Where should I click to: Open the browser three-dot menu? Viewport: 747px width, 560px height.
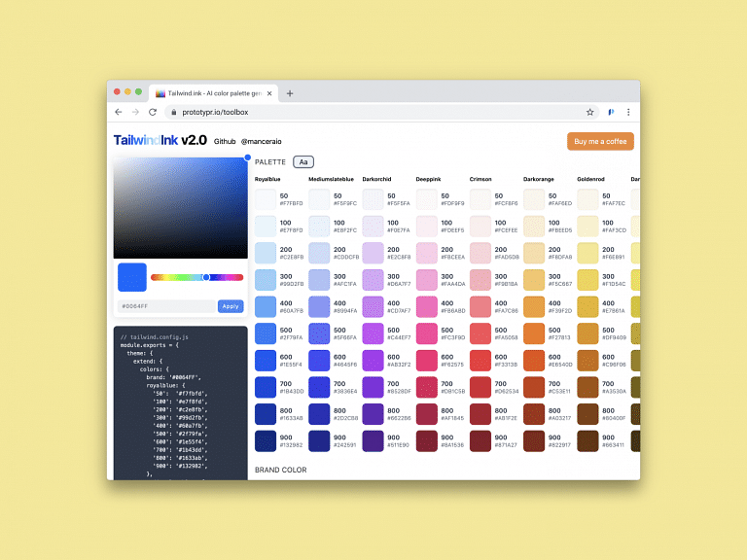tap(628, 113)
